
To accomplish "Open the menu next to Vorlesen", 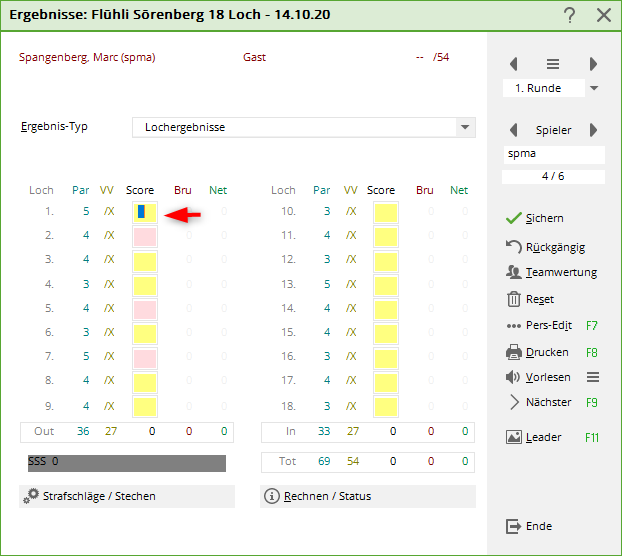I will pos(592,377).
